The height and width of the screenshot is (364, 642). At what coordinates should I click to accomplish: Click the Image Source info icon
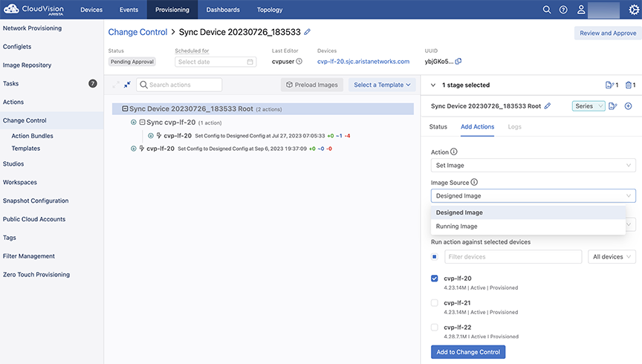pyautogui.click(x=474, y=182)
